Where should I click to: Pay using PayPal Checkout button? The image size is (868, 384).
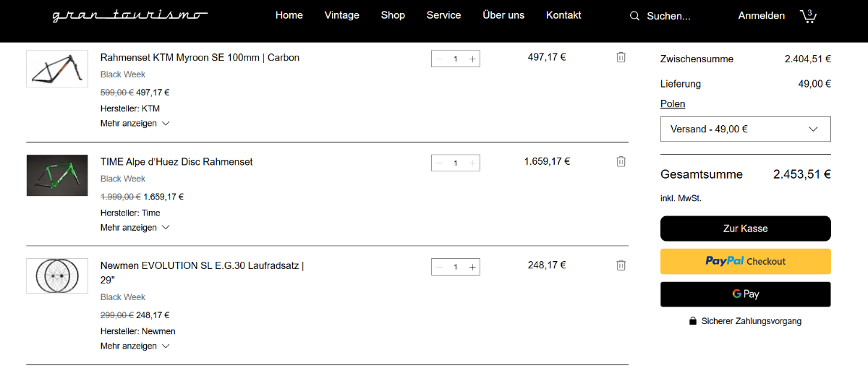745,261
